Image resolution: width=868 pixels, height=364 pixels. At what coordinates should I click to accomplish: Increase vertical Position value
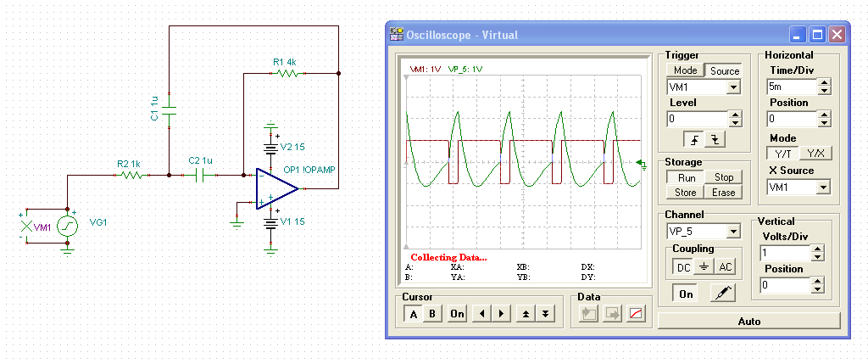point(818,282)
